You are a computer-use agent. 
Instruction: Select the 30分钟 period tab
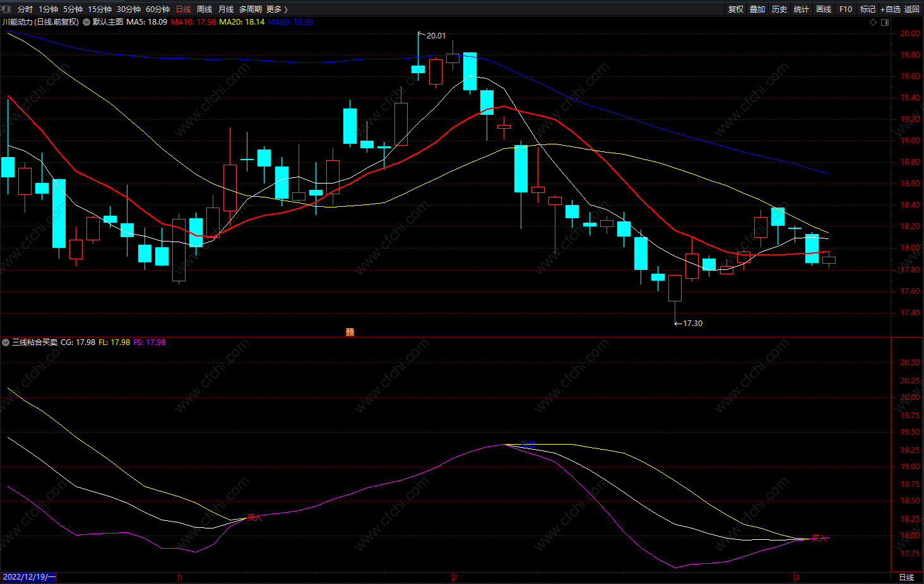click(129, 9)
